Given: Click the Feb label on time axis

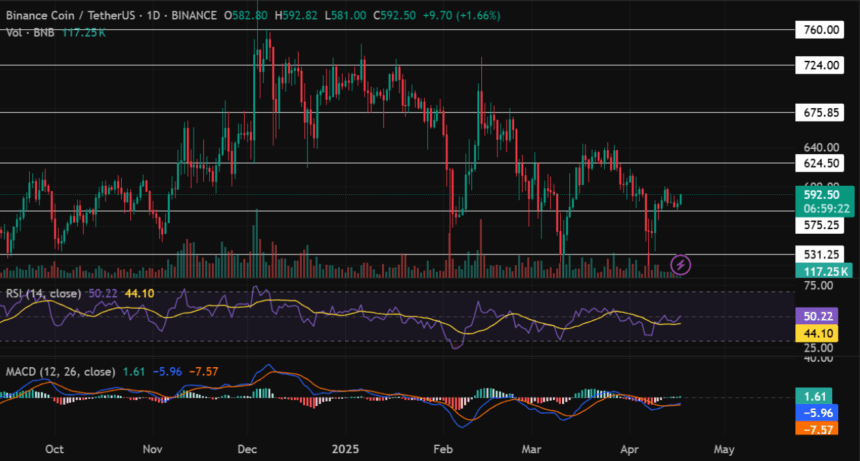Looking at the screenshot, I should [x=443, y=449].
